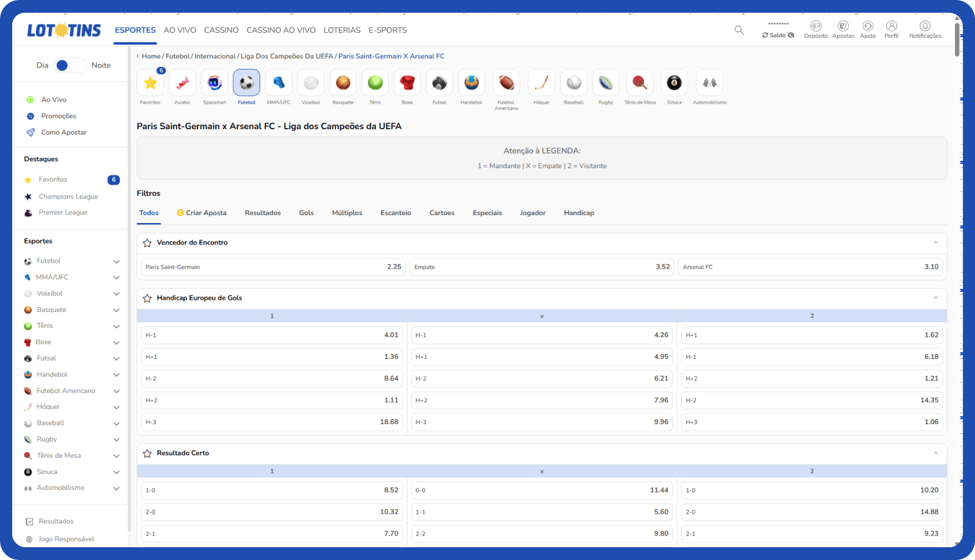The height and width of the screenshot is (560, 975).
Task: Switch to the Criar Aposta filter tab
Action: coord(202,213)
